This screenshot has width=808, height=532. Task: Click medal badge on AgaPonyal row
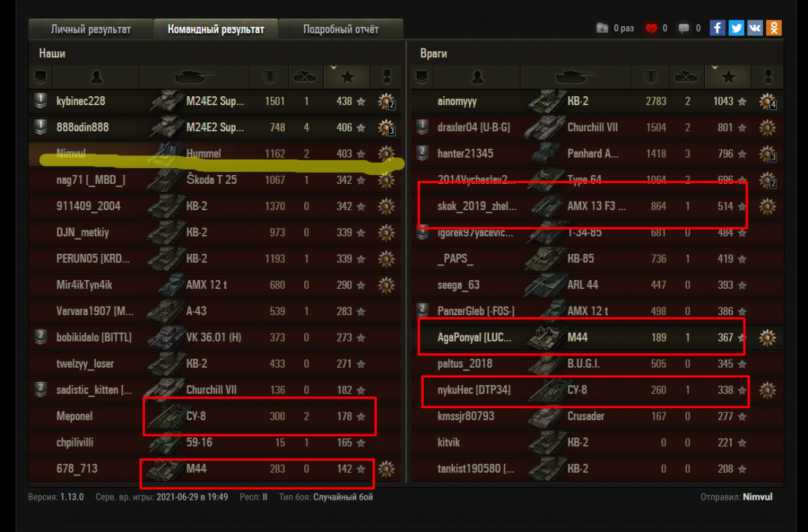(767, 337)
